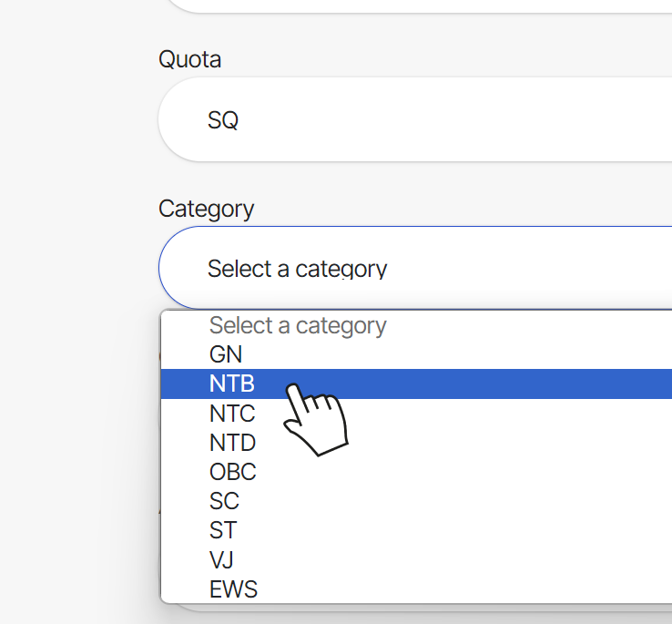Focus the partially visible field above Quota
This screenshot has width=672, height=624.
(414, 5)
